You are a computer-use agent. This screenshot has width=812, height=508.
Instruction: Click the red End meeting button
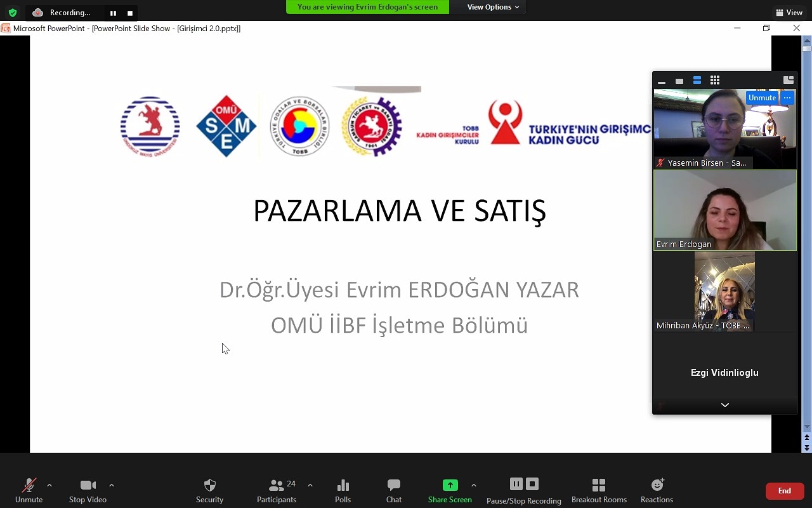pos(784,491)
